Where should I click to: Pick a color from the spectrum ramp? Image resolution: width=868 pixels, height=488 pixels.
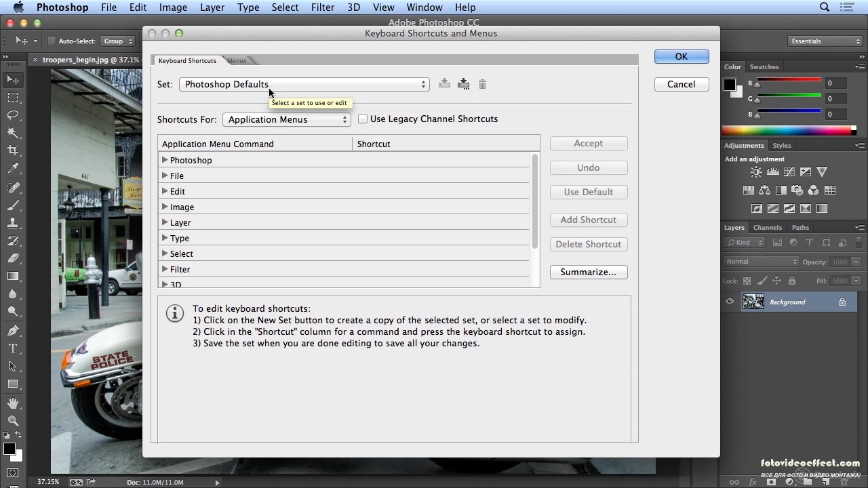[x=787, y=130]
